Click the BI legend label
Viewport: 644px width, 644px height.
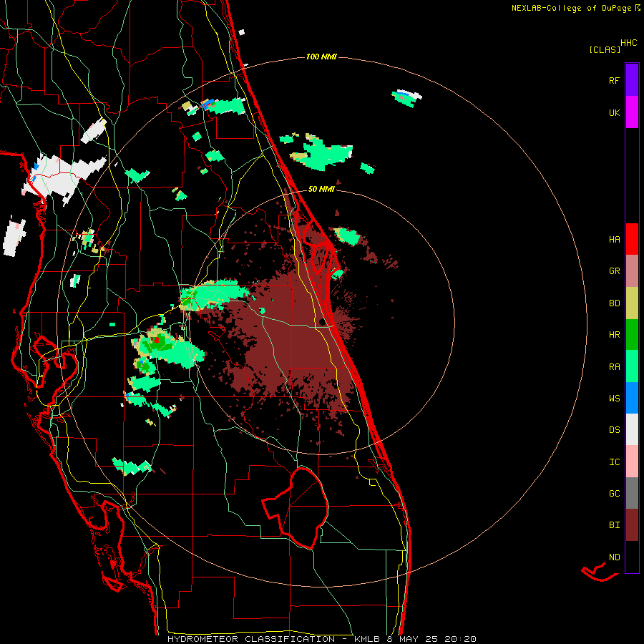point(614,525)
